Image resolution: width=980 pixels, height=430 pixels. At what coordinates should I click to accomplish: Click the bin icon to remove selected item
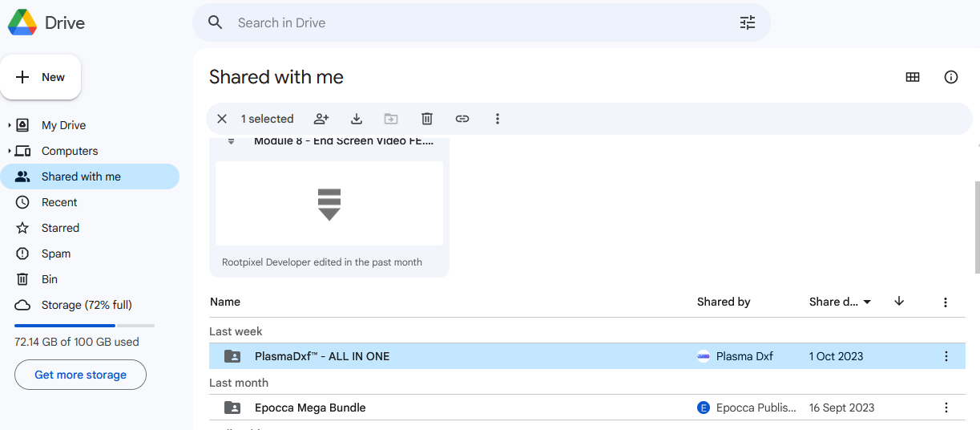point(427,119)
